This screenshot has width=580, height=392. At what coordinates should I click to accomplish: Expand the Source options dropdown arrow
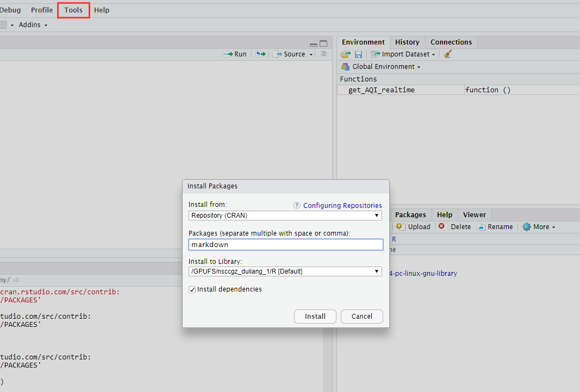311,54
